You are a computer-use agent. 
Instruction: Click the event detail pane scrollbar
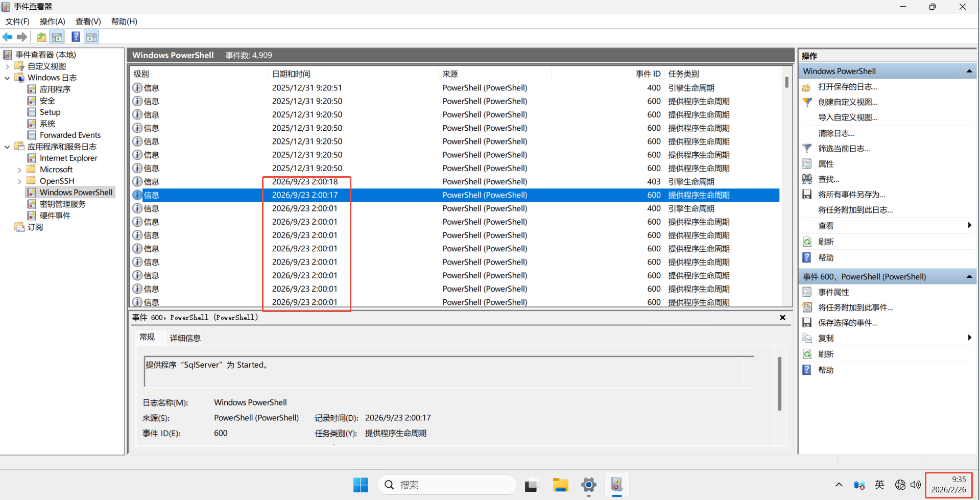coord(780,383)
